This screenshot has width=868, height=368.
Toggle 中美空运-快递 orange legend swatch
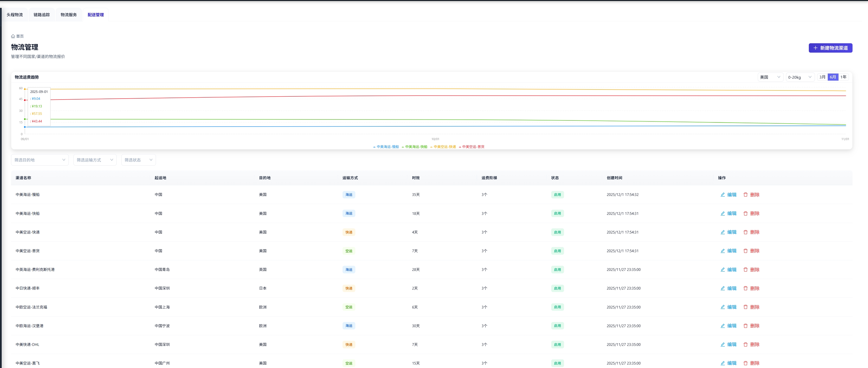pos(431,147)
